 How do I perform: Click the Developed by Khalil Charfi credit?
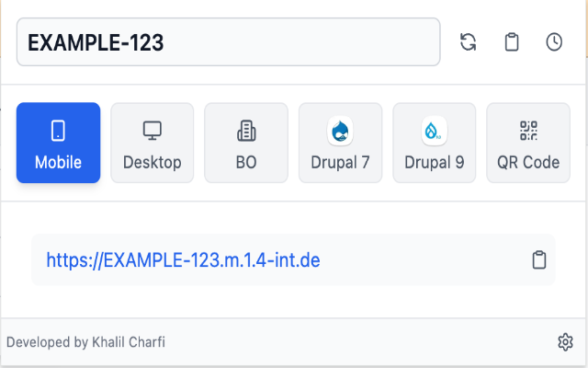coord(85,342)
